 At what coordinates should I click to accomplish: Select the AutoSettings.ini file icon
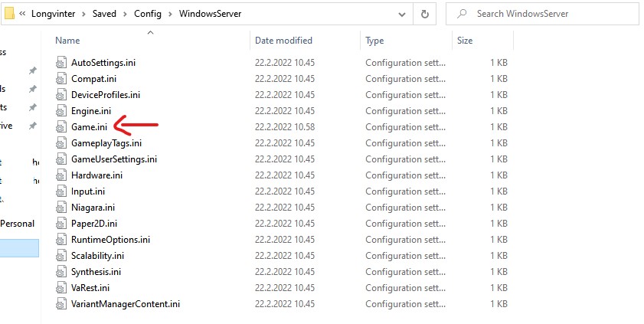click(x=62, y=63)
